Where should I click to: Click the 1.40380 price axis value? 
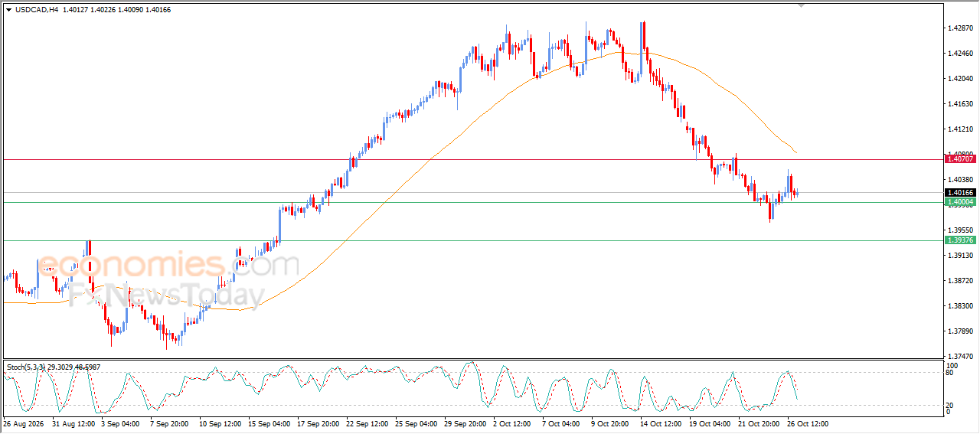(x=960, y=180)
